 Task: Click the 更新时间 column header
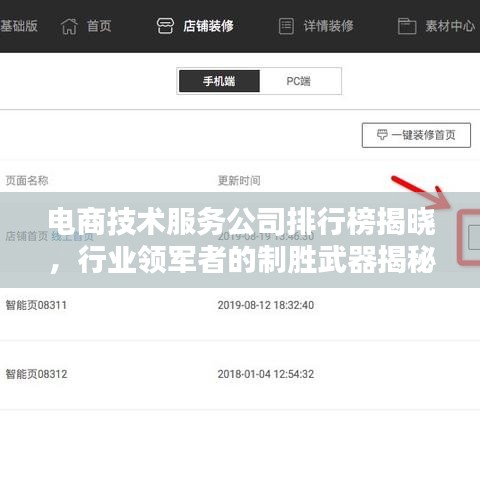(239, 181)
